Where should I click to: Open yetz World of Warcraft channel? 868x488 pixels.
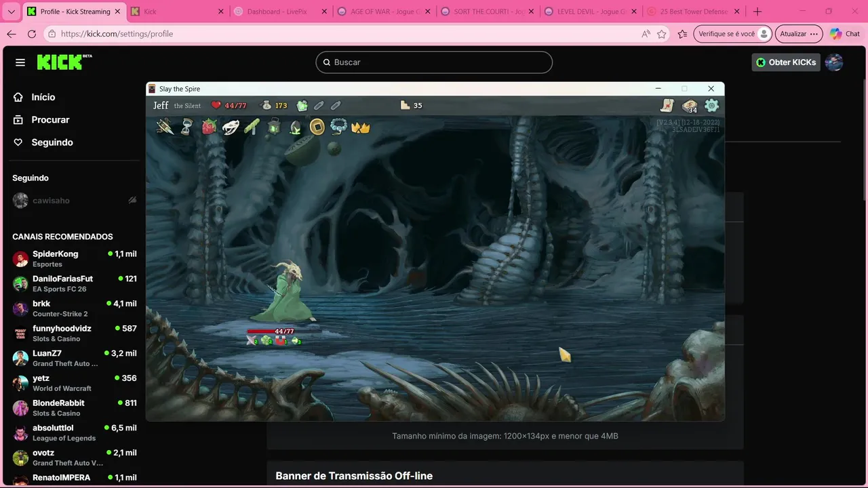[x=74, y=383]
